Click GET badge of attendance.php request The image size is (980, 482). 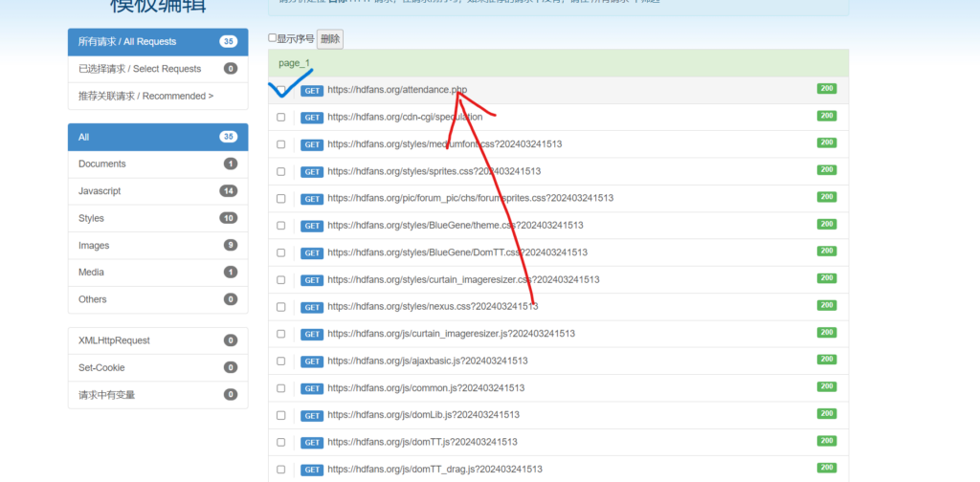click(312, 91)
